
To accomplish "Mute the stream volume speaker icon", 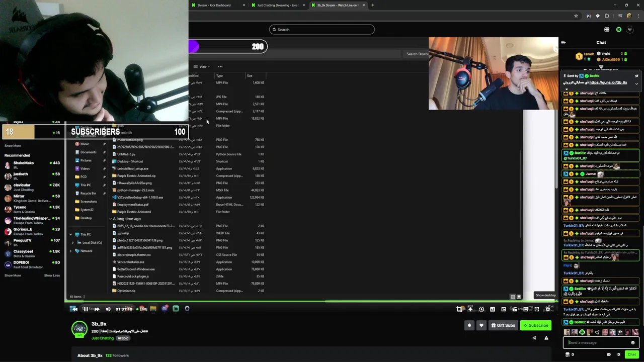I will 108,309.
